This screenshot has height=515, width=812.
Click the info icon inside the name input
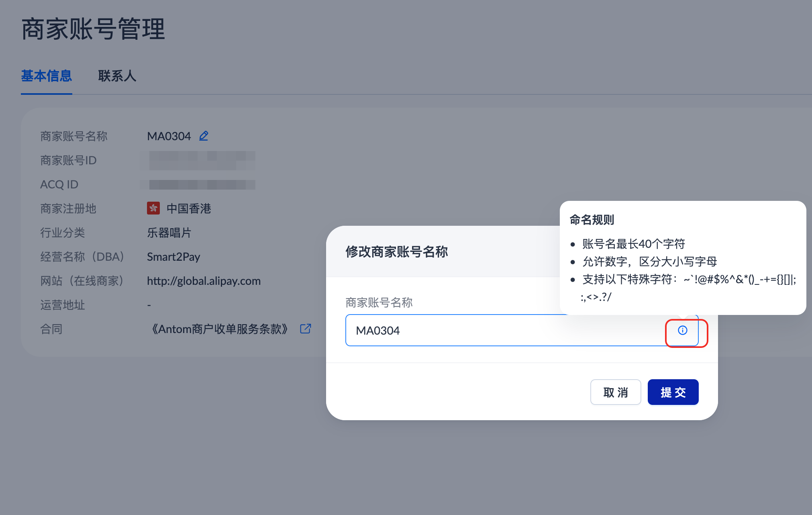coord(682,330)
